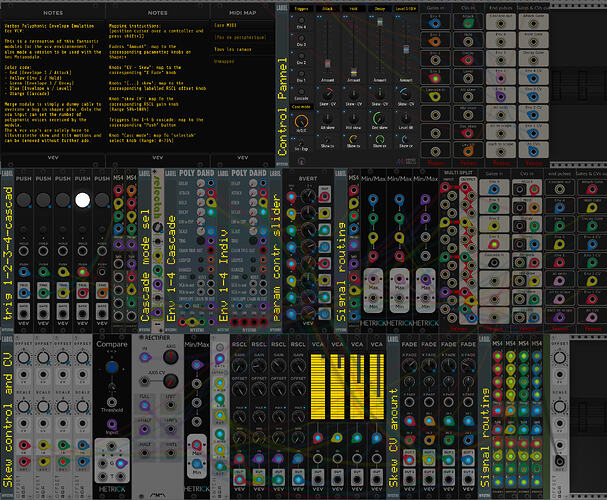This screenshot has width=607, height=500.
Task: Click the Decay CVs in jack
Action: 468,60
